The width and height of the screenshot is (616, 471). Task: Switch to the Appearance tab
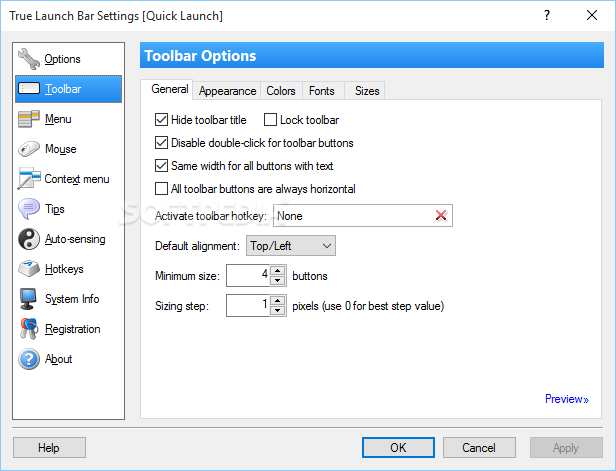[227, 91]
